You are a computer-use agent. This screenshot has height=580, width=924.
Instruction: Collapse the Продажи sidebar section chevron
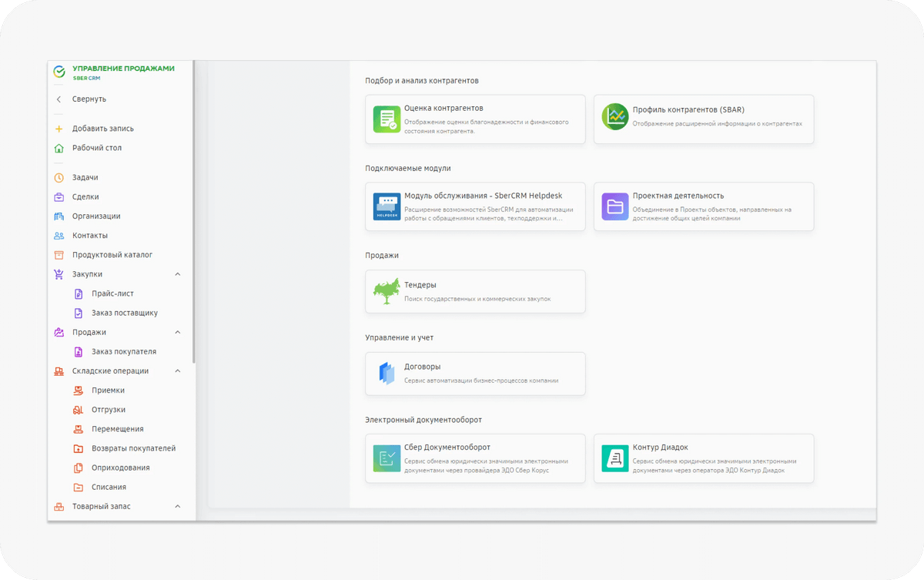click(178, 332)
